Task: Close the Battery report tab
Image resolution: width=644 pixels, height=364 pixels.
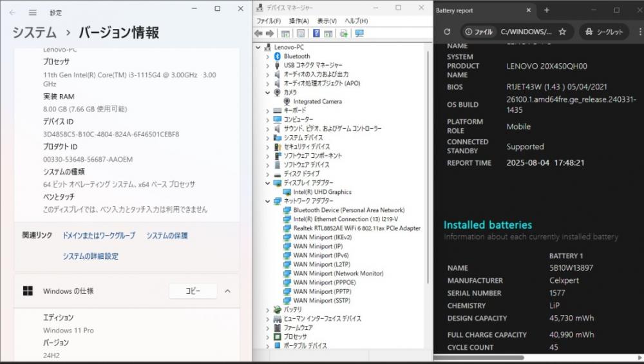Action: (529, 10)
